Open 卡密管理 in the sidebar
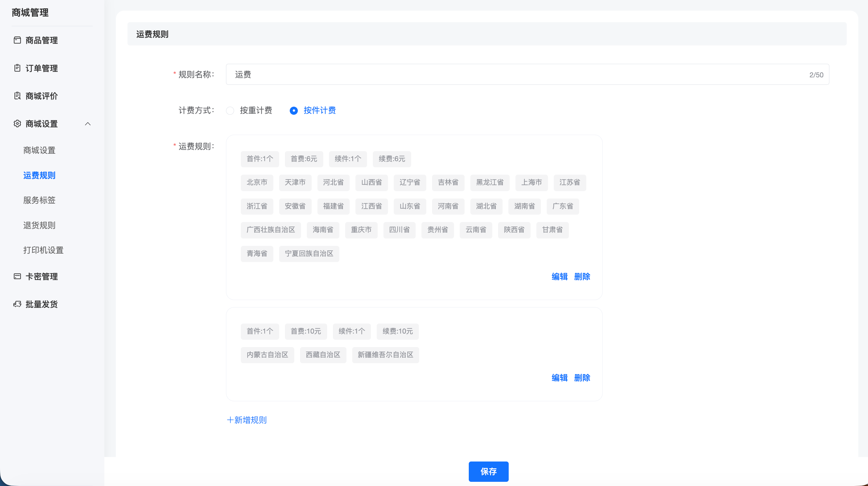Viewport: 868px width, 486px height. (42, 277)
